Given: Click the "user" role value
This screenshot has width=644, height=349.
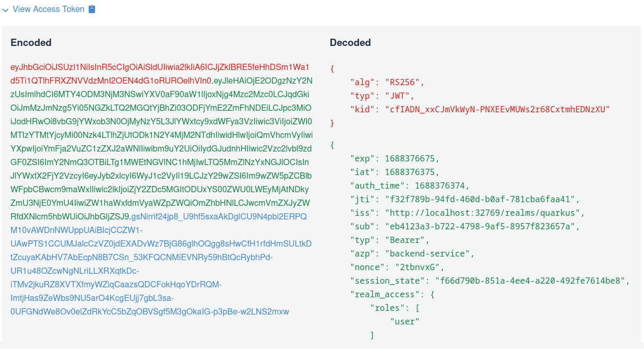Looking at the screenshot, I should [404, 322].
